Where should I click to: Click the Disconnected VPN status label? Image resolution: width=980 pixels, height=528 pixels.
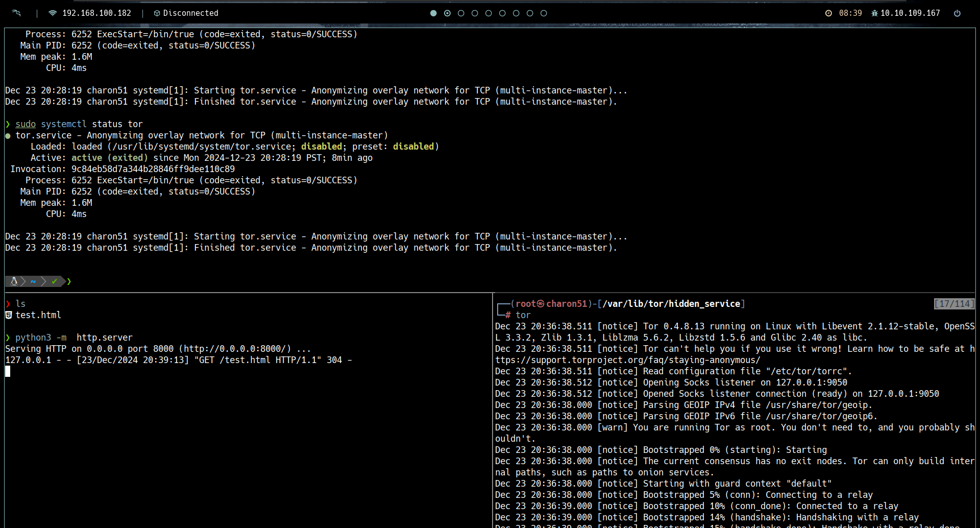pyautogui.click(x=190, y=13)
